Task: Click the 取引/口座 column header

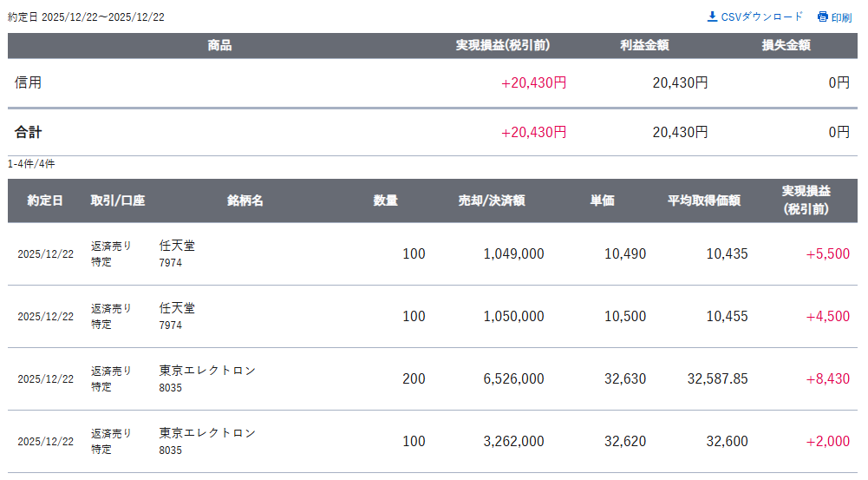Action: tap(117, 201)
